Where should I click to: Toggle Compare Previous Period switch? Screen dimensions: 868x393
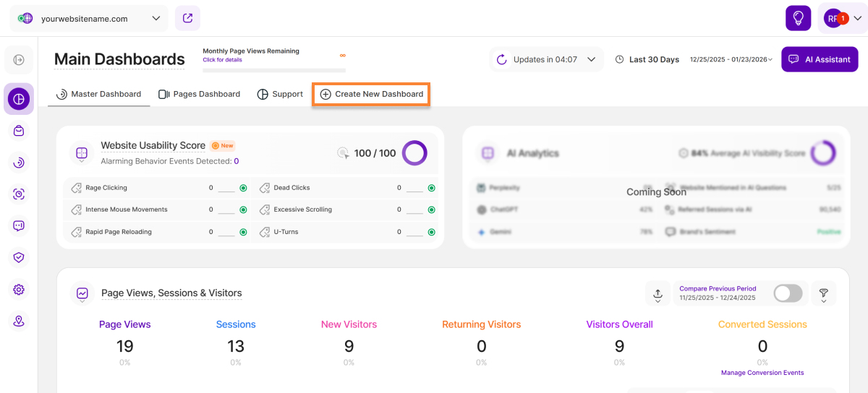[788, 293]
